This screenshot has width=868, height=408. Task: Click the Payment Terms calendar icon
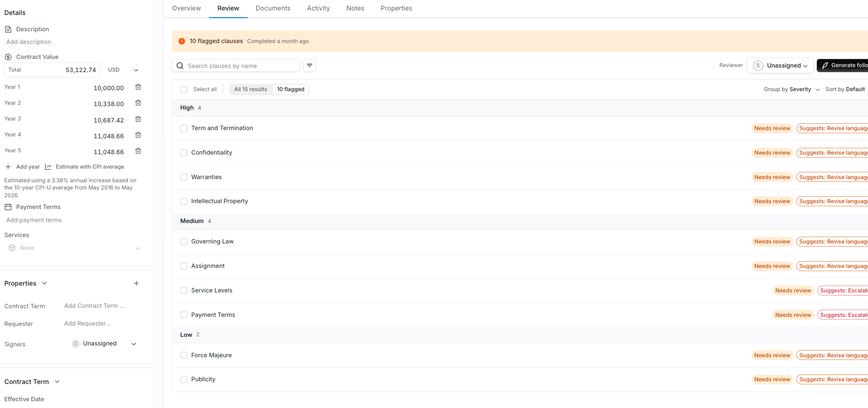coord(8,207)
